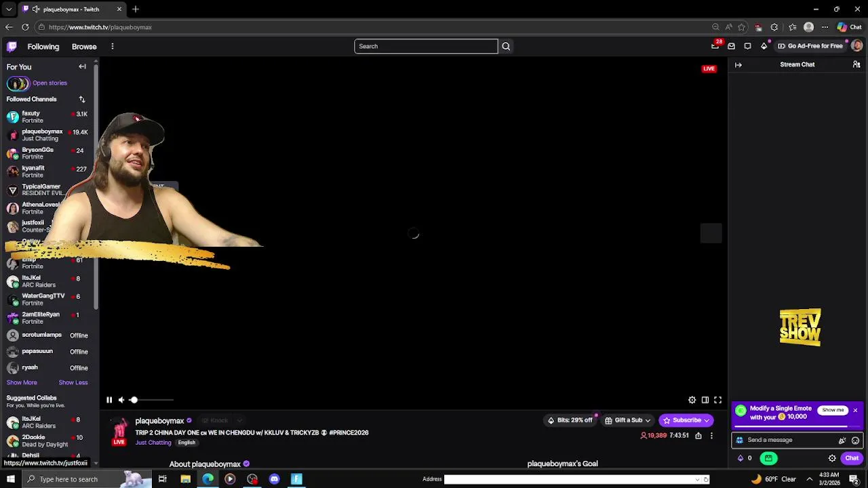Click Show me on emote banner
The width and height of the screenshot is (868, 488).
click(x=833, y=410)
